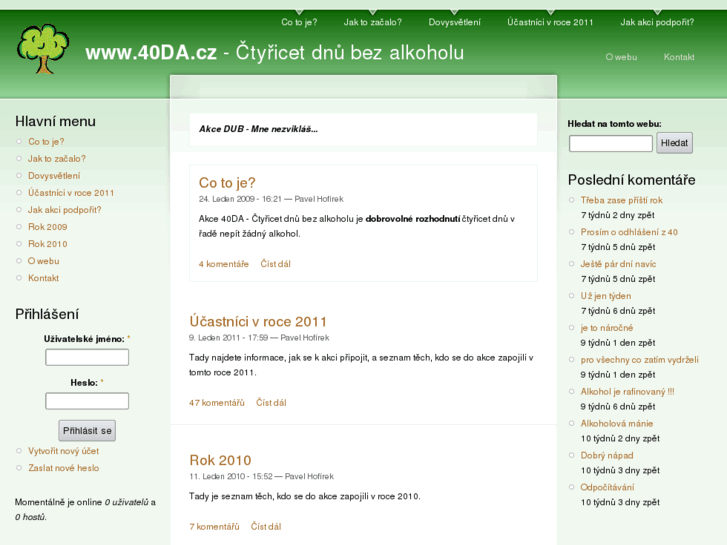Screen dimensions: 727x545
Task: Open 'Jak to začalo?' in top navigation
Action: [372, 22]
